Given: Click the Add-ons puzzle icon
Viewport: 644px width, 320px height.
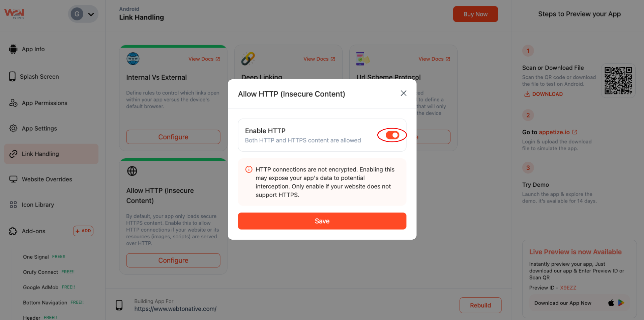Looking at the screenshot, I should (x=13, y=231).
